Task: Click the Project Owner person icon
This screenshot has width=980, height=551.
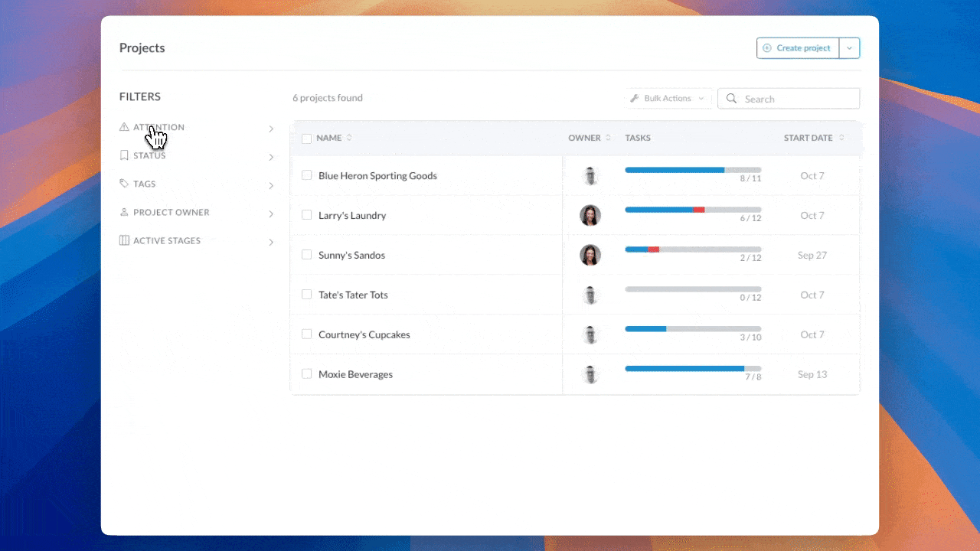Action: pos(124,212)
